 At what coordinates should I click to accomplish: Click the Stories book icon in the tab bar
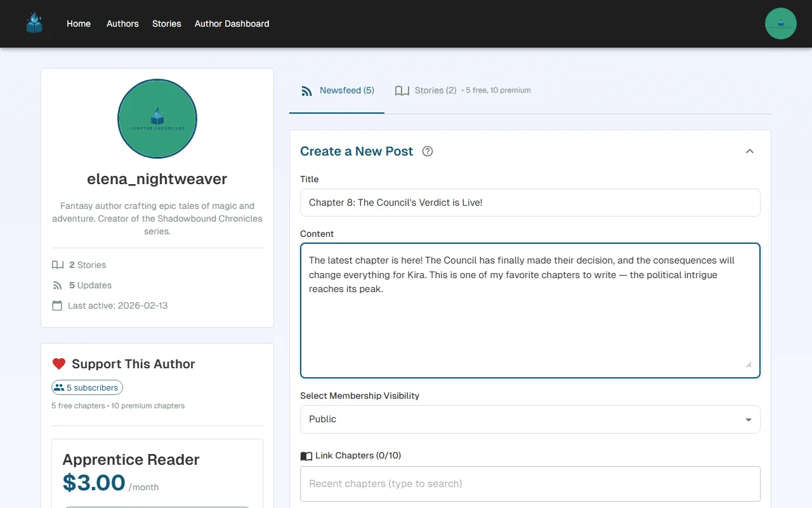point(402,90)
